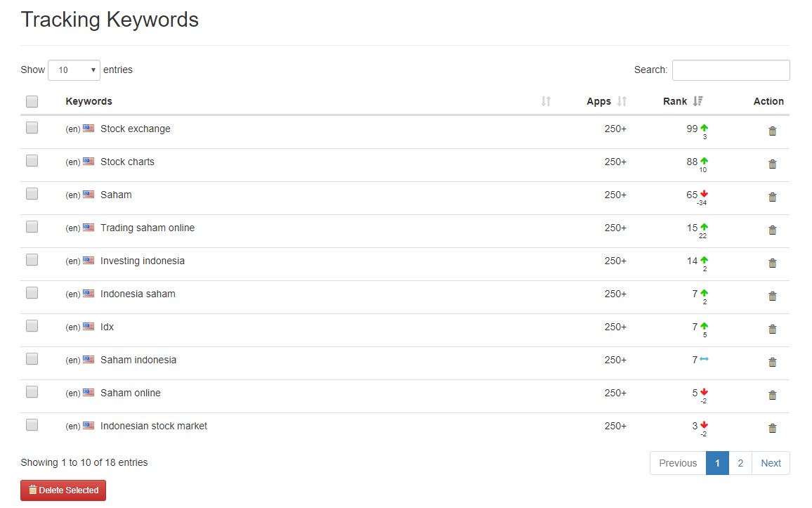Click the Trading saham online keyword text
The height and width of the screenshot is (508, 812).
(148, 228)
